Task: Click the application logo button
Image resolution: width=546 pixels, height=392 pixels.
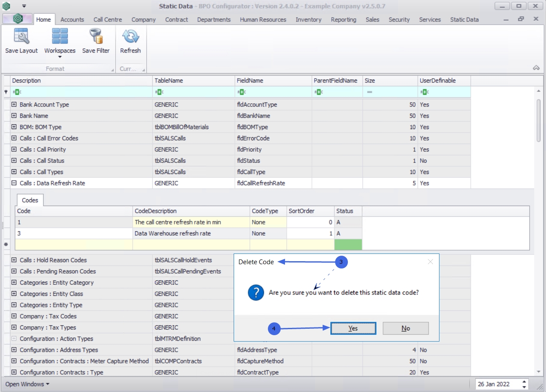Action: 18,19
